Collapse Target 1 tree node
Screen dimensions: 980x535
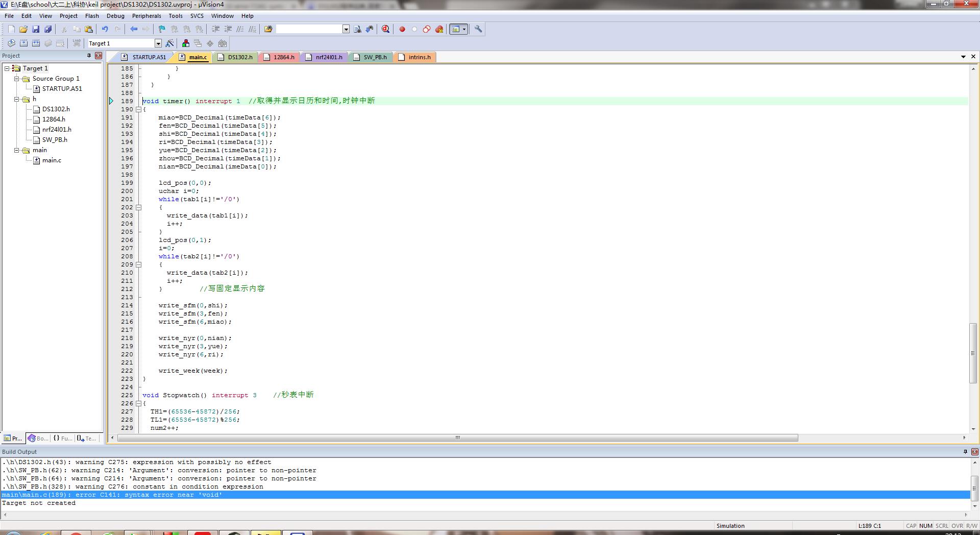pyautogui.click(x=7, y=68)
